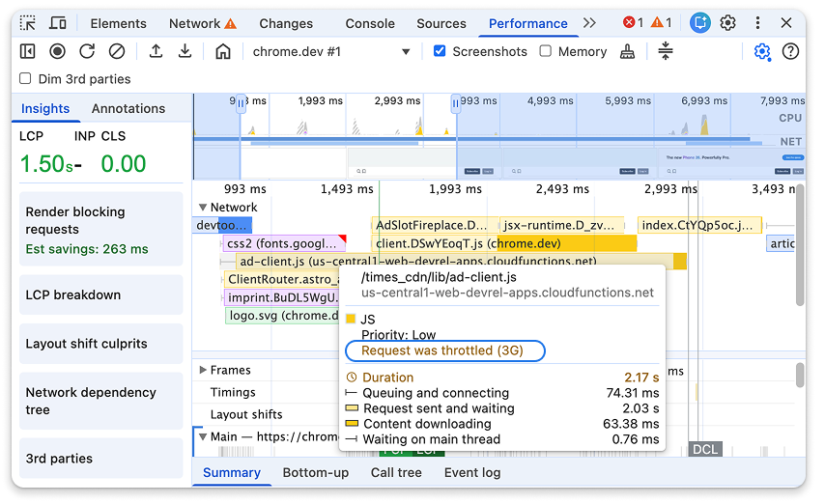
Task: Click the inspect element picker icon
Action: coord(28,23)
